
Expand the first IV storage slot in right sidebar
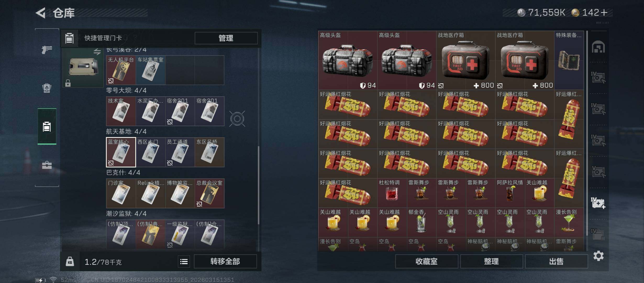pyautogui.click(x=598, y=78)
